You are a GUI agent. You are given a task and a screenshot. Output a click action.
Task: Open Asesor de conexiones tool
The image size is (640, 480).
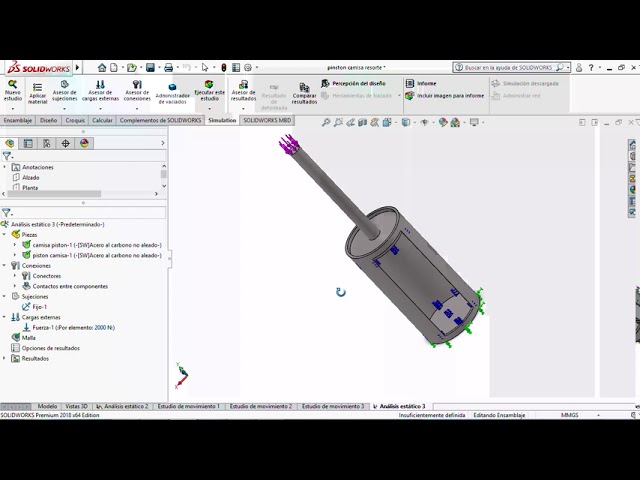[x=137, y=90]
